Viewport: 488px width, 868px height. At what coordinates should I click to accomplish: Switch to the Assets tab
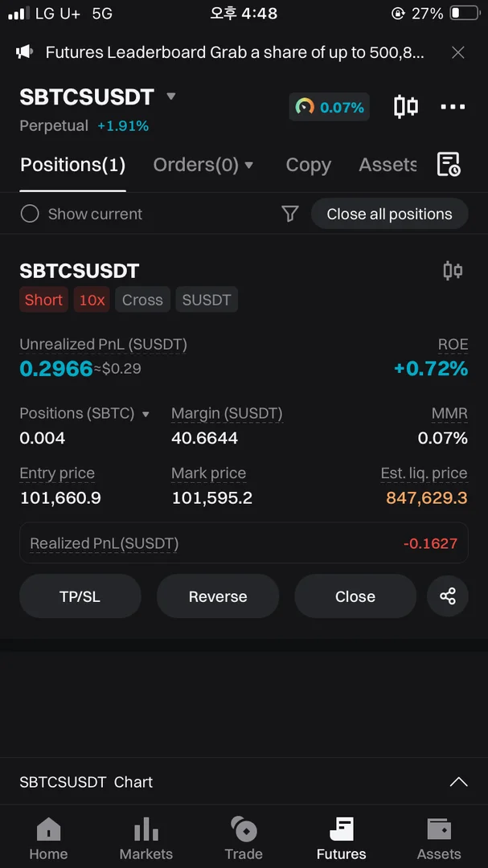pos(388,165)
